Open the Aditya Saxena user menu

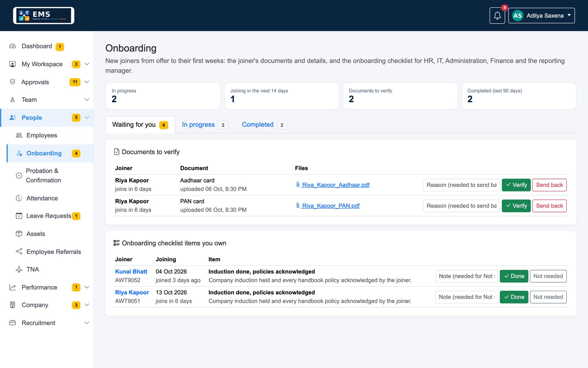point(541,15)
